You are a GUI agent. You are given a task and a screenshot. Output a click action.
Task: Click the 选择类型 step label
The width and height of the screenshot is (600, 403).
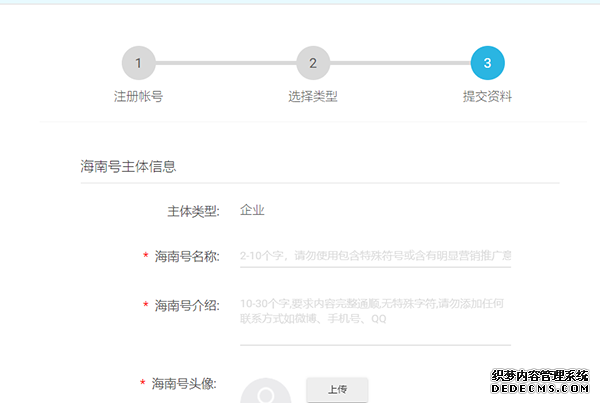tap(313, 96)
